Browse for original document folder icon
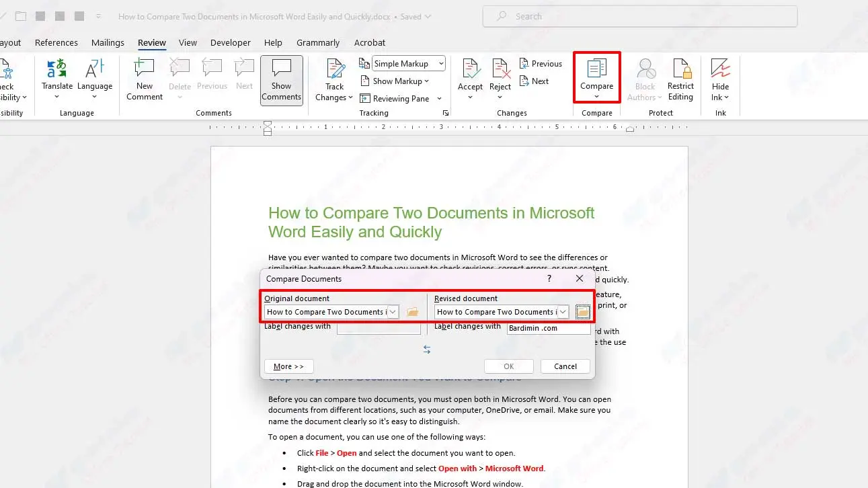Image resolution: width=868 pixels, height=488 pixels. coord(413,312)
